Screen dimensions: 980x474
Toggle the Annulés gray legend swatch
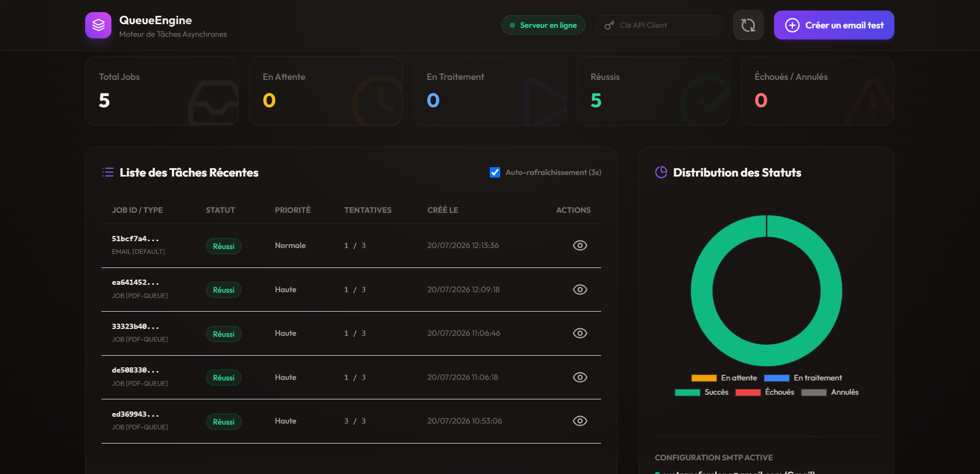point(813,392)
